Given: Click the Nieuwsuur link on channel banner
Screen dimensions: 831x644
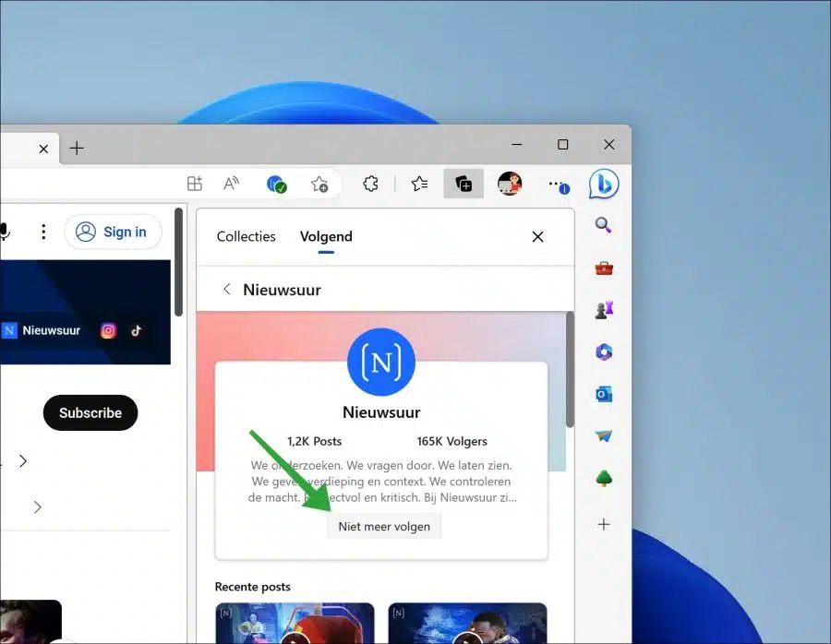Looking at the screenshot, I should click(x=42, y=330).
